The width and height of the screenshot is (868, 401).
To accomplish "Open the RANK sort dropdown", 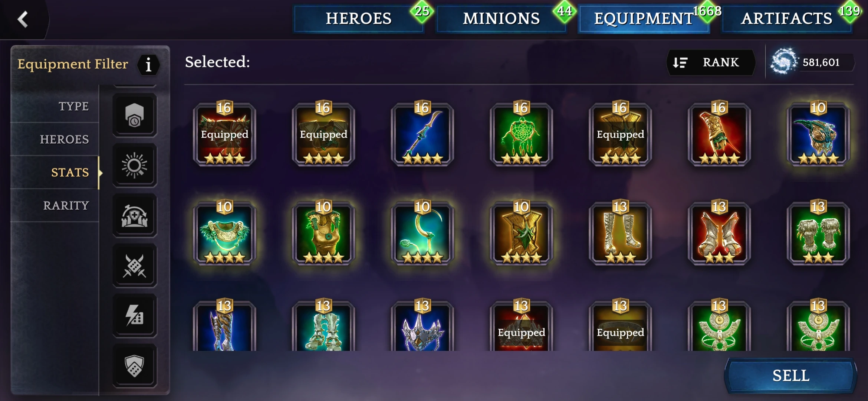I will tap(711, 62).
